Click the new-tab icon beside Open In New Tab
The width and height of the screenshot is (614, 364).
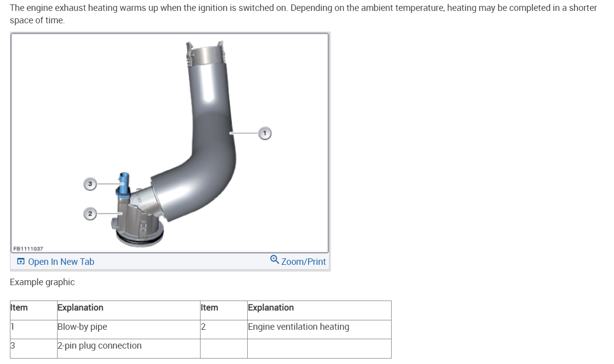pos(21,262)
